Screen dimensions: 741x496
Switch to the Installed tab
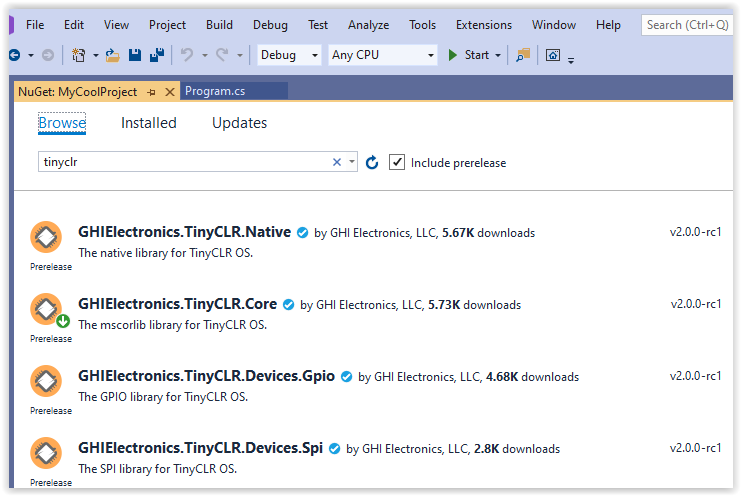click(x=149, y=123)
